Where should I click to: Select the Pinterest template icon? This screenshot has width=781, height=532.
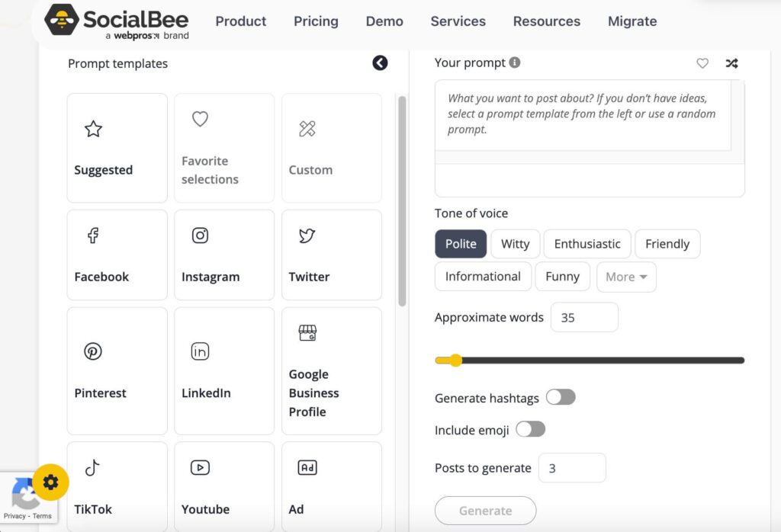(x=93, y=351)
